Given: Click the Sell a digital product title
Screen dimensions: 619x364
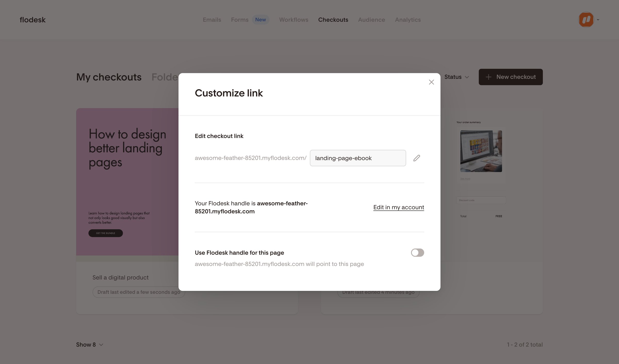Looking at the screenshot, I should pos(120,277).
